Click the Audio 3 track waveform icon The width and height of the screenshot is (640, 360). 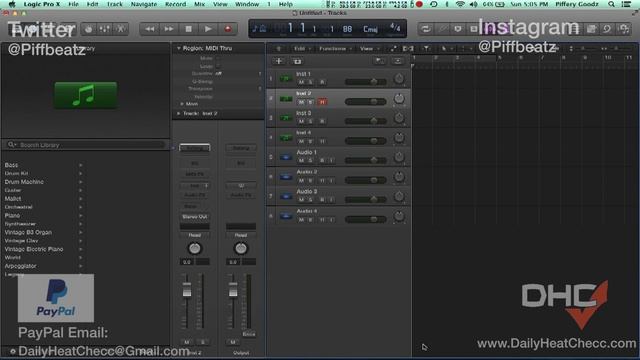[x=286, y=196]
